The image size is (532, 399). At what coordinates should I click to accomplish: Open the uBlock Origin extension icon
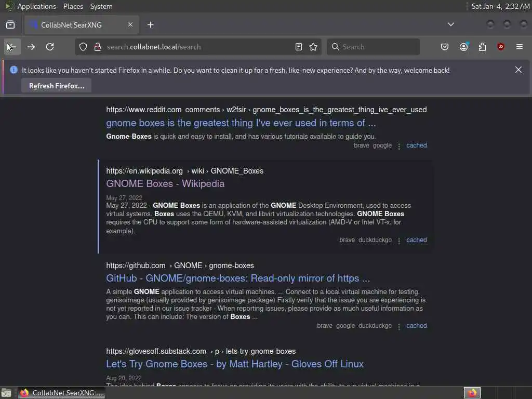click(x=500, y=47)
